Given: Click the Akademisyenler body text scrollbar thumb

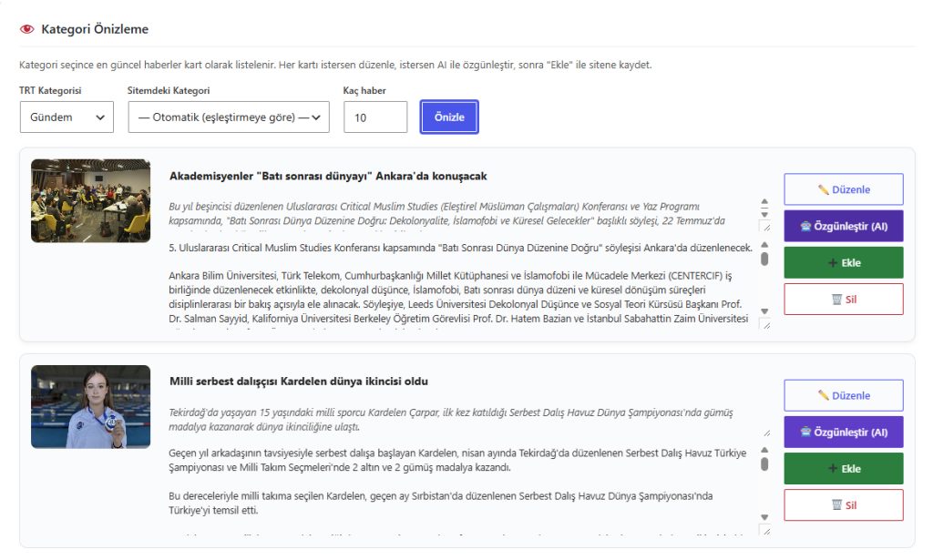Looking at the screenshot, I should pos(764,259).
